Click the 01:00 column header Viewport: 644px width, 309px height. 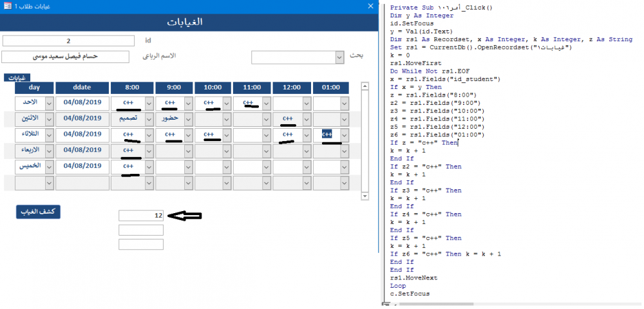330,88
